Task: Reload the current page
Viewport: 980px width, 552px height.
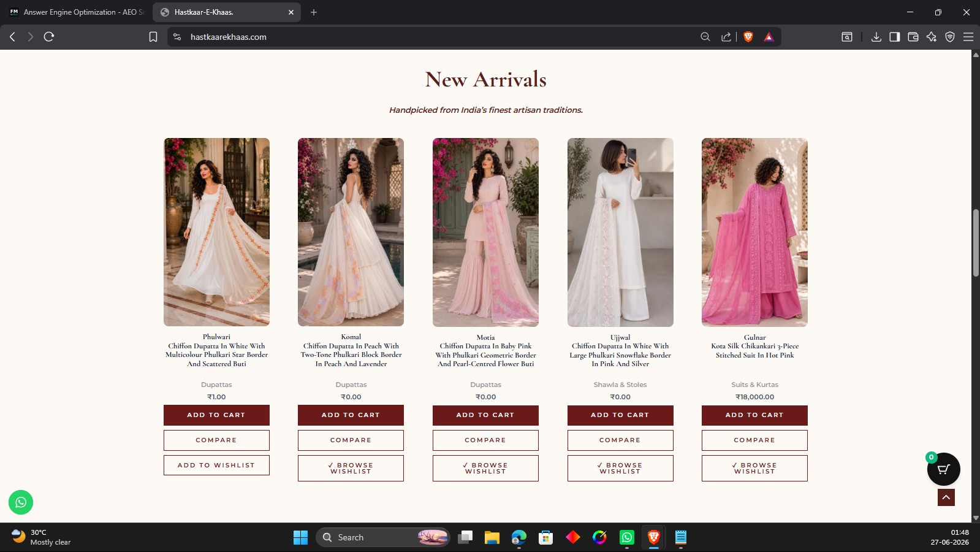Action: (49, 37)
